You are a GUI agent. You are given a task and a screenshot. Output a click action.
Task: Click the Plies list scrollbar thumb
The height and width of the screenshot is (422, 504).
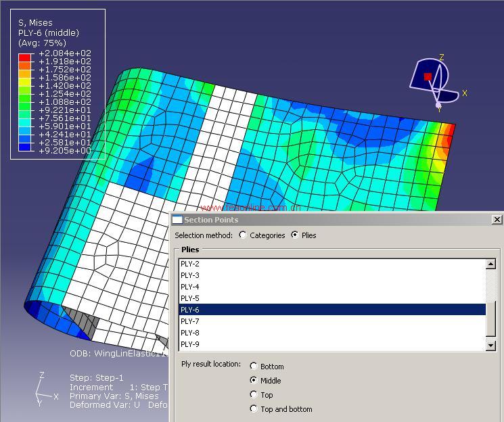tap(491, 318)
